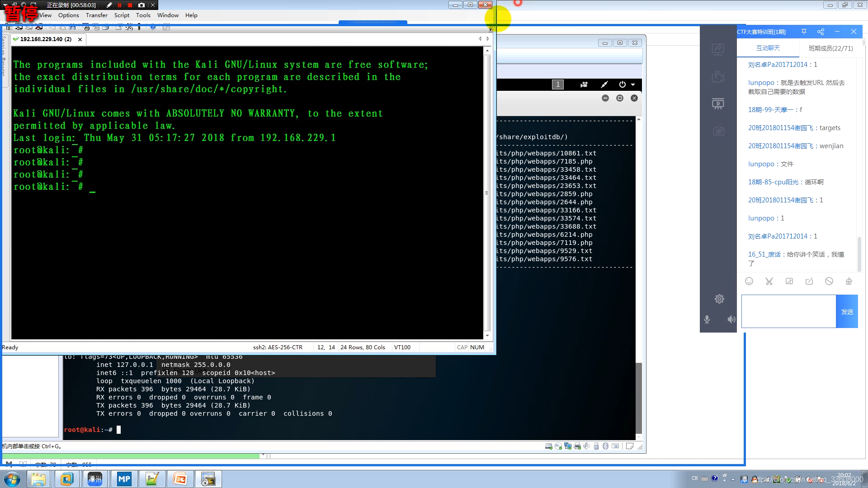This screenshot has width=868, height=488.
Task: Switch to 班期成员(22/71) tab
Action: click(x=830, y=48)
